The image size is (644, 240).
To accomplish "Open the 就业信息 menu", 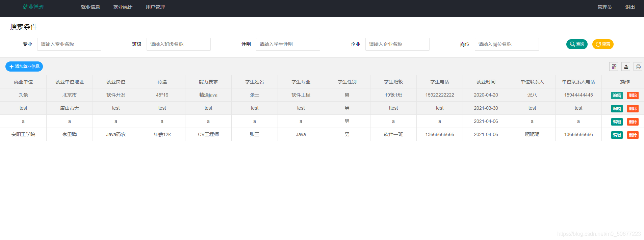I will [91, 7].
